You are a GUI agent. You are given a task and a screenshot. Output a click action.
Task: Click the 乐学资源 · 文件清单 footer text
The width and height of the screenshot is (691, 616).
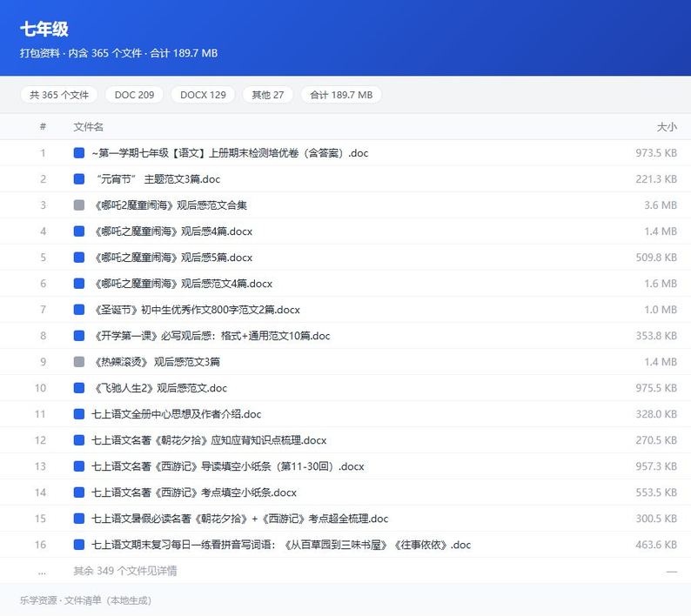[x=85, y=600]
